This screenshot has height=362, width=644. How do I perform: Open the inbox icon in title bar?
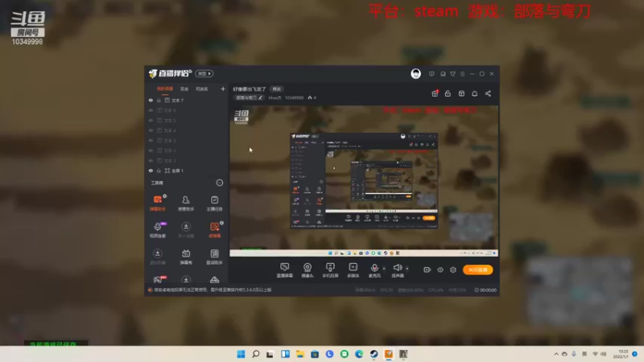tap(443, 74)
